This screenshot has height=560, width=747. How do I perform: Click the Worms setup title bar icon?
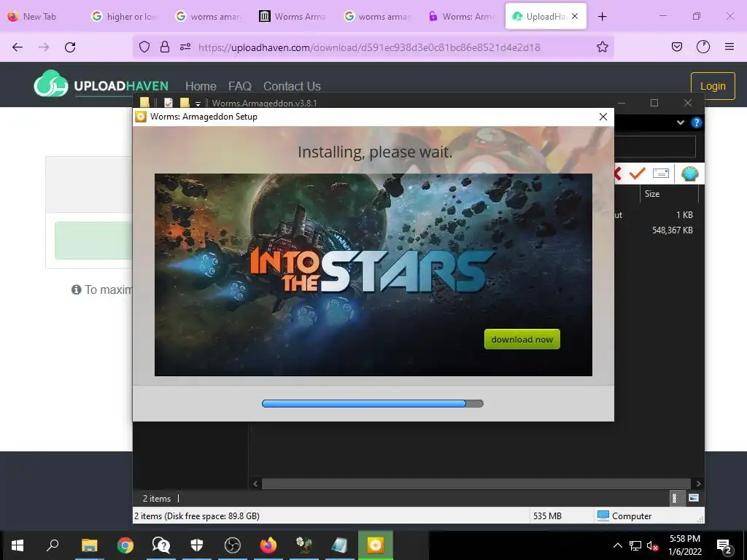point(141,117)
